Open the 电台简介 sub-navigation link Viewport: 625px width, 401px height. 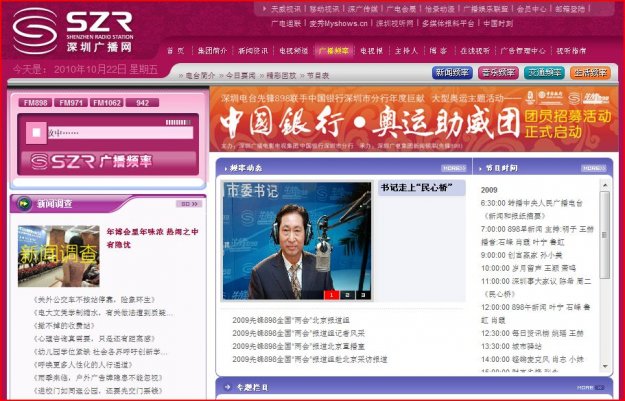tap(200, 75)
